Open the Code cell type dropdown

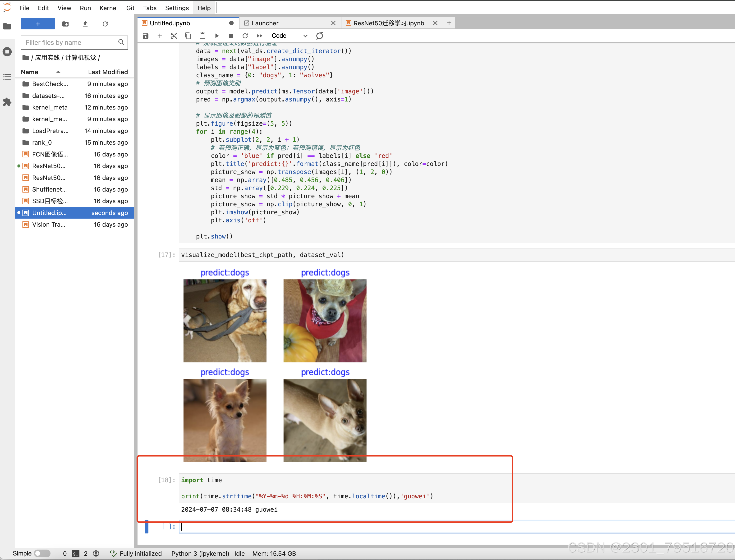(x=289, y=36)
